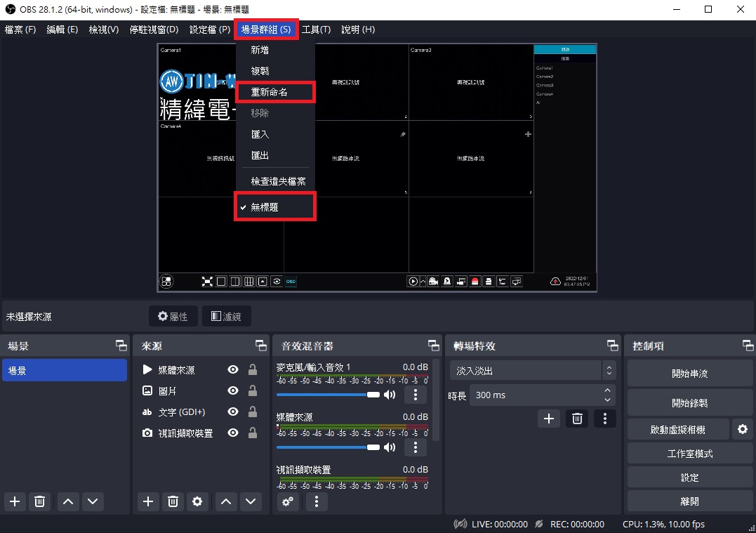Move the source down in the 來源 list
Screen dimensions: 756x533
tap(251, 501)
